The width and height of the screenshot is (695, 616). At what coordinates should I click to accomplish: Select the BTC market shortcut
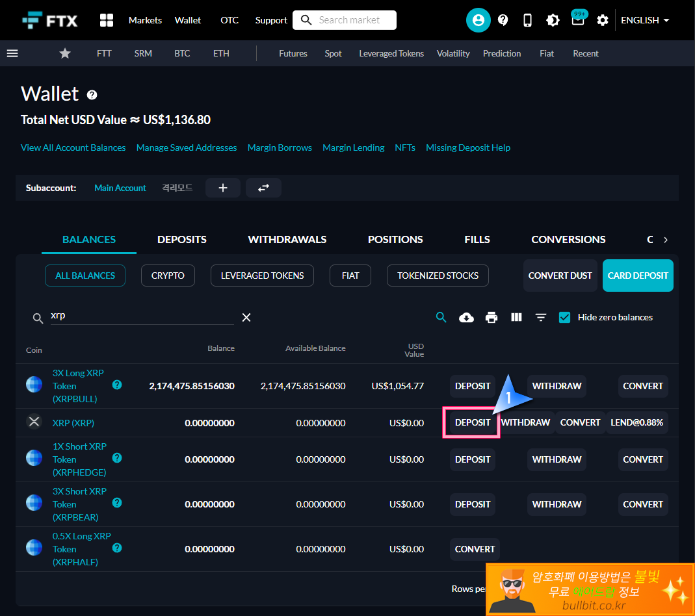[x=182, y=53]
